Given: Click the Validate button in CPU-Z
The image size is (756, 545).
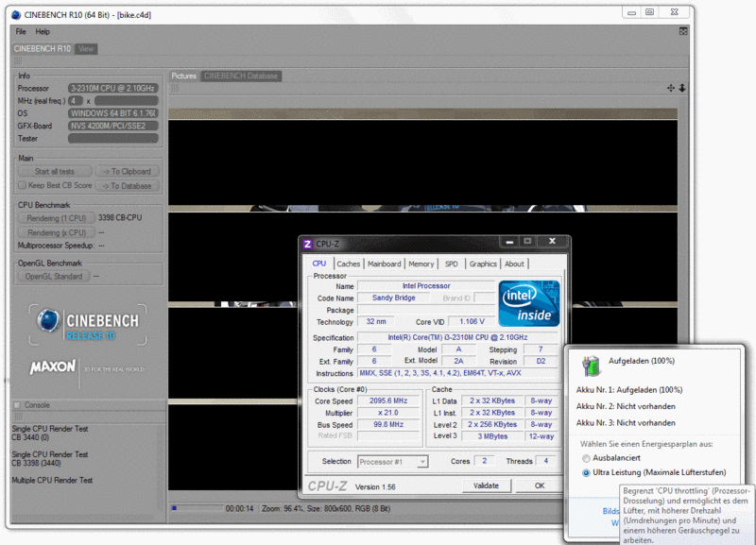Looking at the screenshot, I should tap(486, 485).
